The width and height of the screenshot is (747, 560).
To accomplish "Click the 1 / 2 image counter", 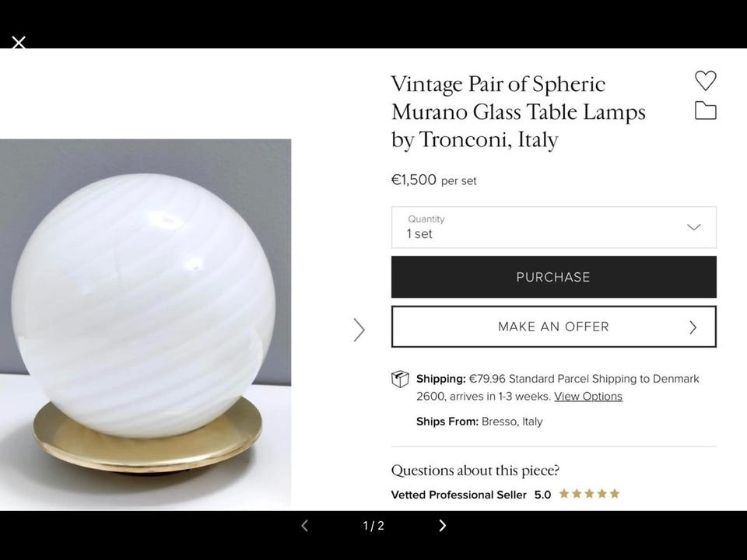I will (373, 526).
